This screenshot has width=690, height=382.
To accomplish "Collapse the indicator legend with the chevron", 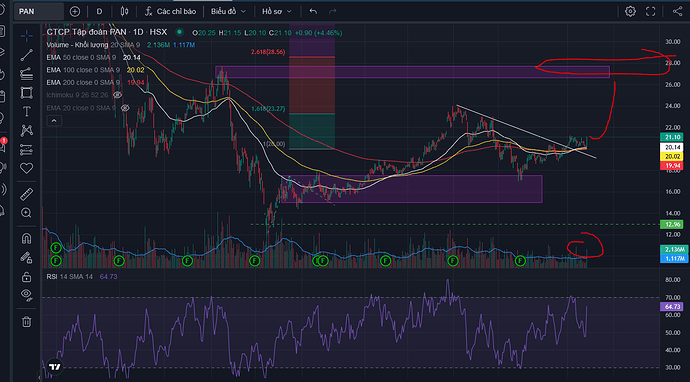I will (x=54, y=121).
